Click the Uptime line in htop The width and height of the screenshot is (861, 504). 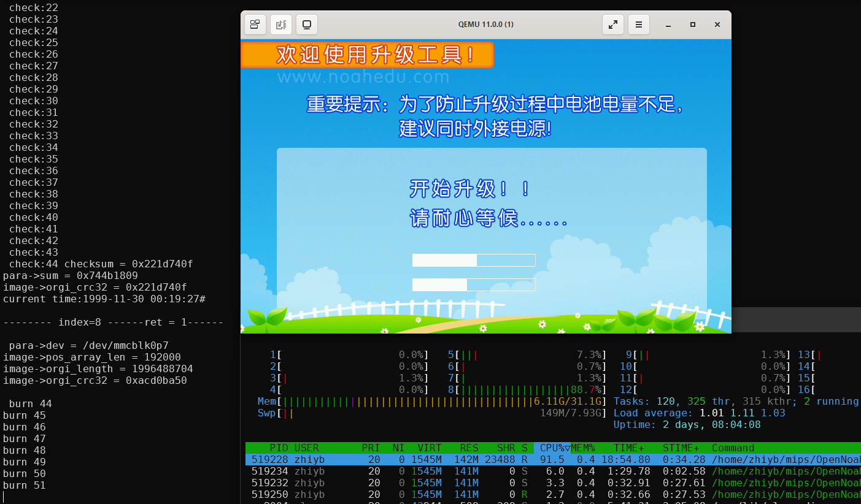(x=687, y=424)
